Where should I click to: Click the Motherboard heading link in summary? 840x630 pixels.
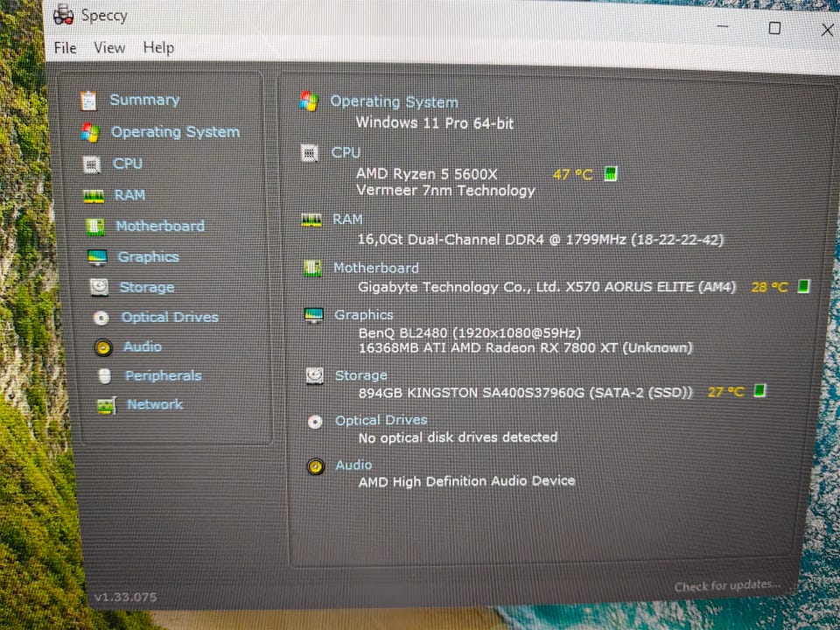tap(376, 268)
